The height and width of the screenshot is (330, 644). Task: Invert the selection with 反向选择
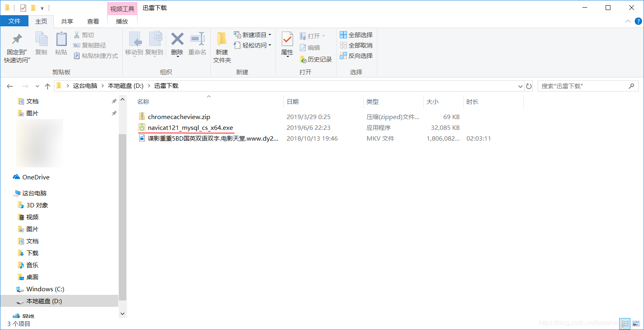(x=356, y=56)
